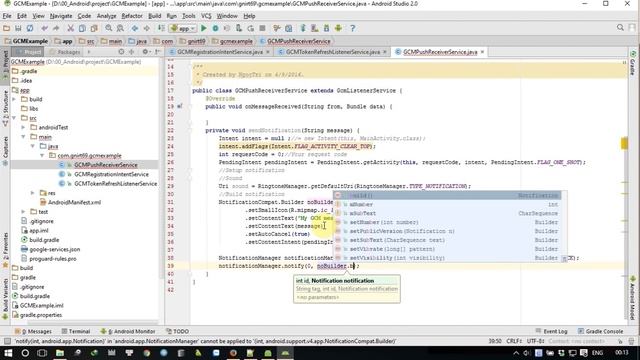
Task: Choose setVibrate(long[] pattern) completion
Action: [x=447, y=249]
